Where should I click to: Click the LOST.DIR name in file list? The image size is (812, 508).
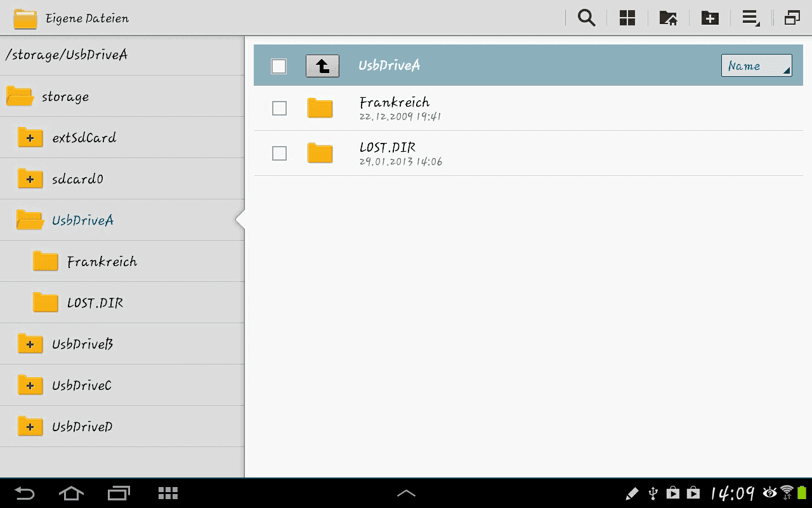pyautogui.click(x=388, y=147)
